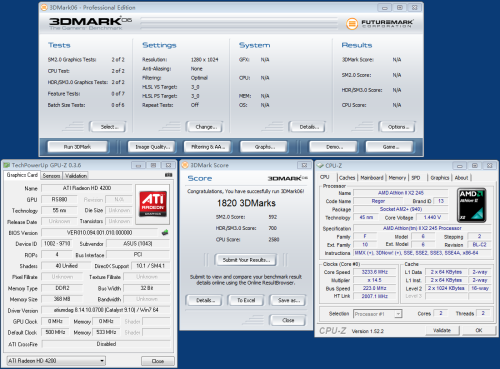500x369 pixels.
Task: Minimize the GPU-Z window
Action: [138, 165]
